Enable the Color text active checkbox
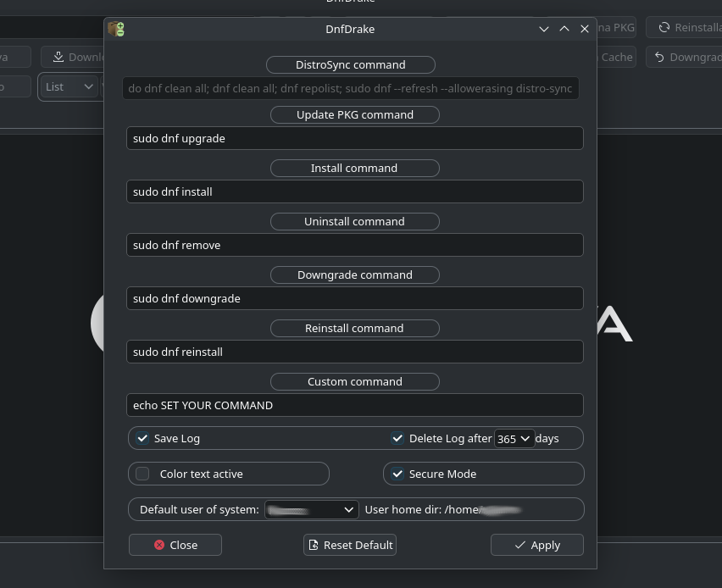Viewport: 722px width, 588px height. [142, 474]
